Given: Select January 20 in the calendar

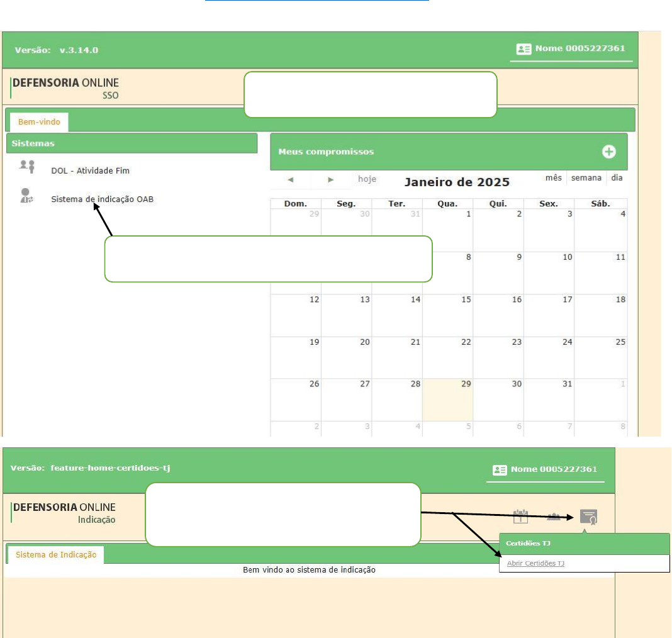Looking at the screenshot, I should tap(346, 357).
